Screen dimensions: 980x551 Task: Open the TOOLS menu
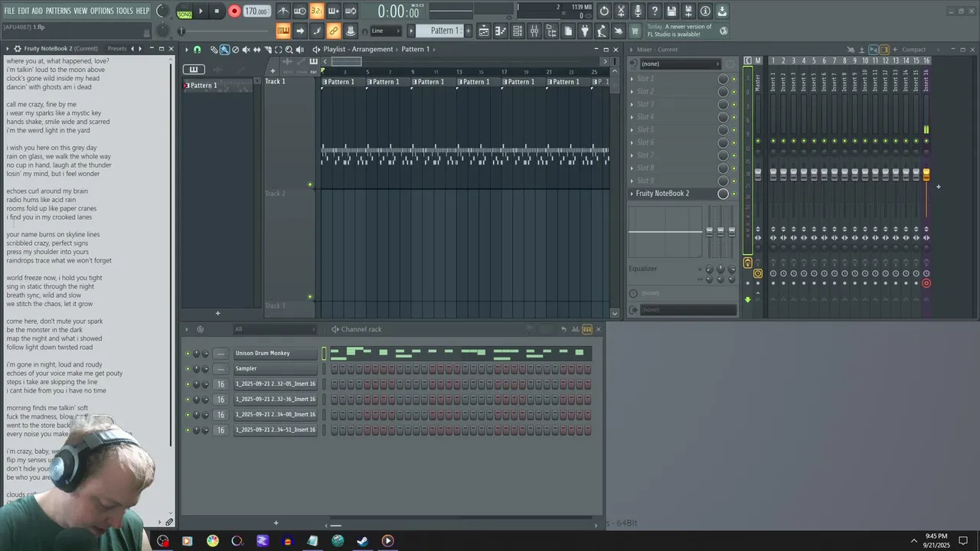(125, 11)
